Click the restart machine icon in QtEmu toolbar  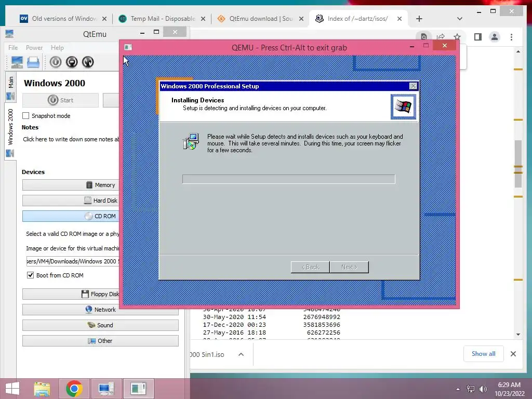click(87, 62)
